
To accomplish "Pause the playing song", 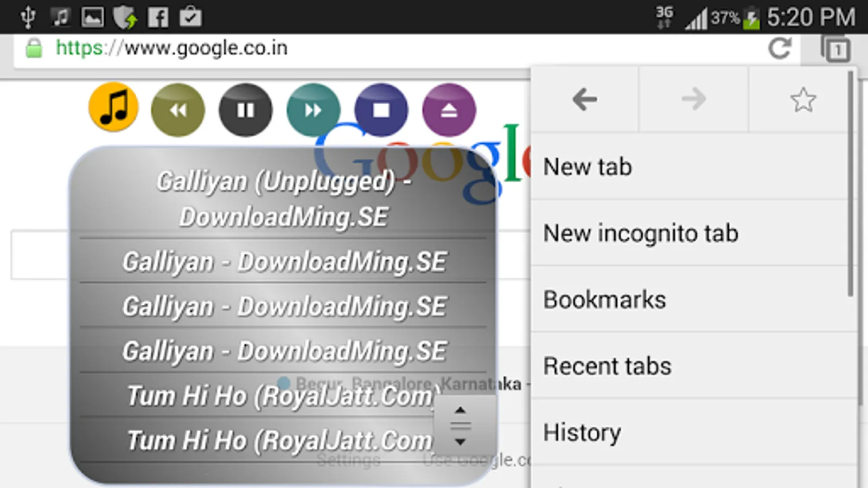I will [x=246, y=110].
